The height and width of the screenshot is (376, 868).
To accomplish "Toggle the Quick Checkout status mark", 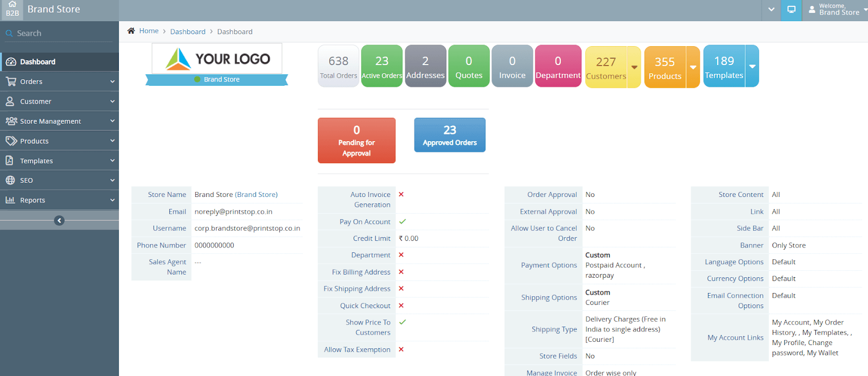I will (x=401, y=305).
